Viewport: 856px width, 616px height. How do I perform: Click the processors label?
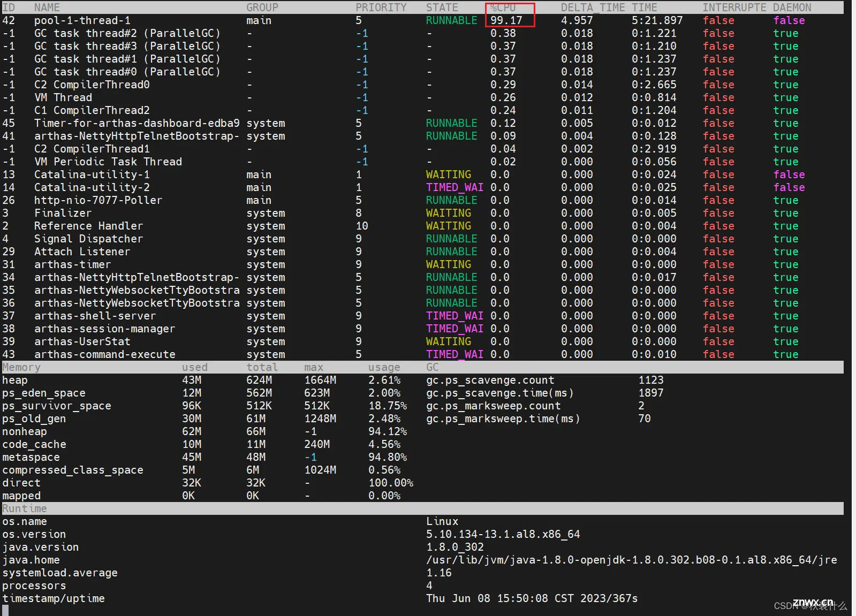tap(34, 585)
